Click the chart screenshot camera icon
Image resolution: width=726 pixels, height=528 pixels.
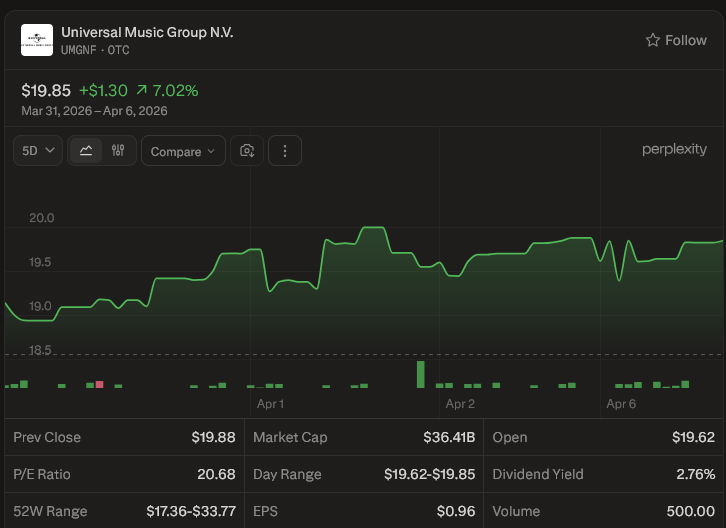point(247,151)
